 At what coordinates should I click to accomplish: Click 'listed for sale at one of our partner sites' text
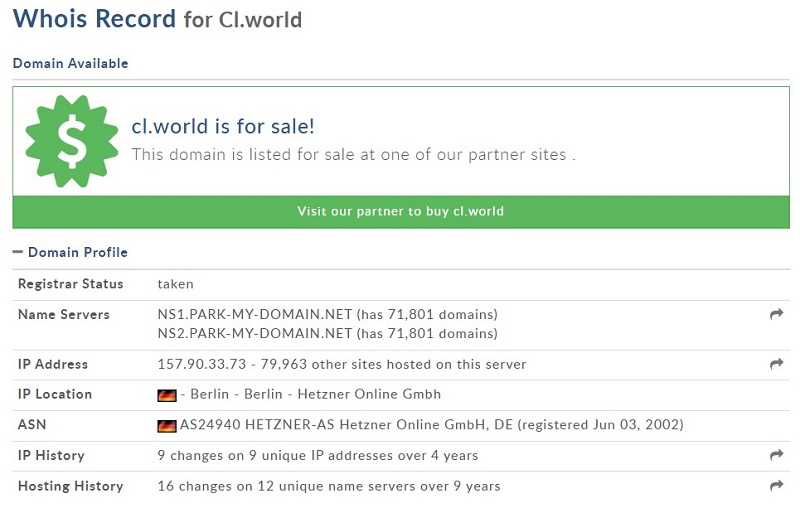pyautogui.click(x=407, y=155)
